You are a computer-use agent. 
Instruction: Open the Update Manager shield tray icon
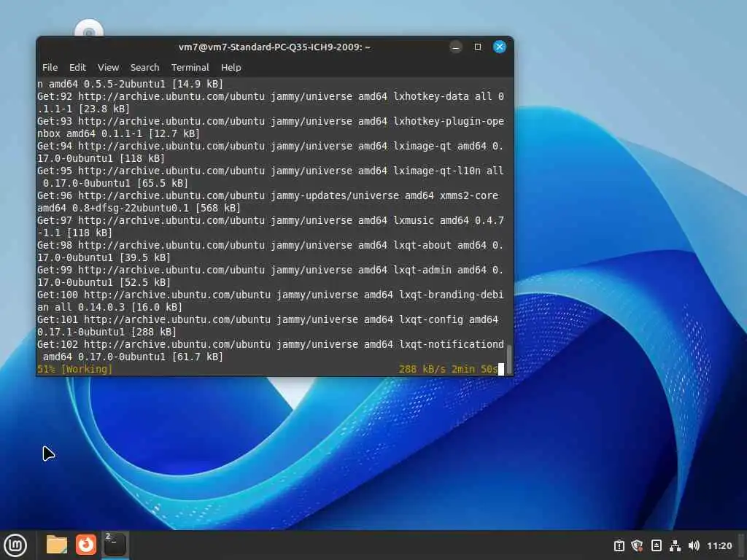637,545
